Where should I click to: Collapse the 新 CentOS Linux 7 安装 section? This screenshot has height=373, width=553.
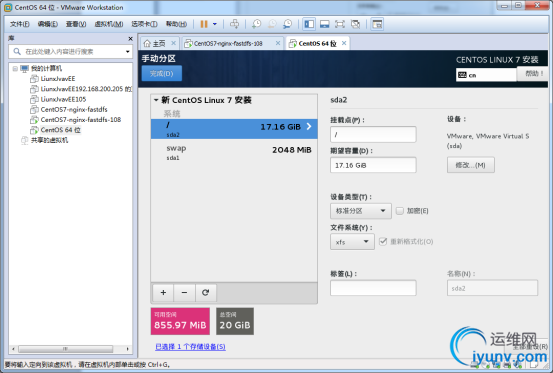pos(156,100)
